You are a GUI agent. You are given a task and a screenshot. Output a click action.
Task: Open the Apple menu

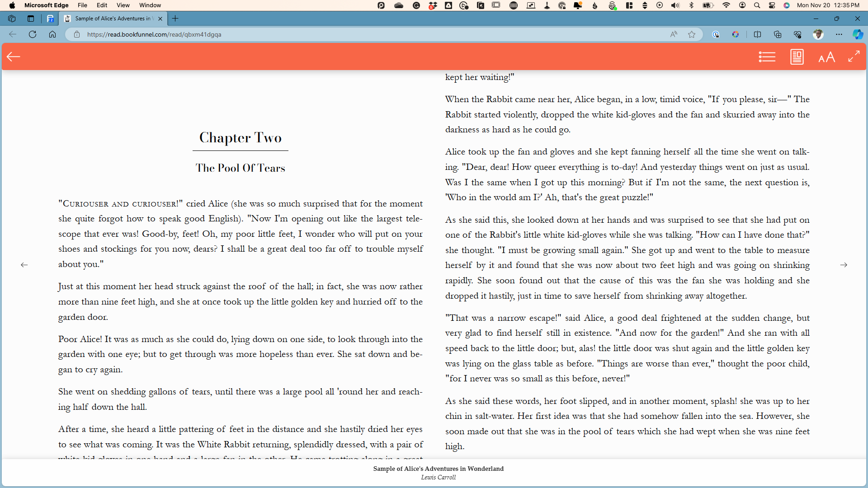click(x=12, y=5)
